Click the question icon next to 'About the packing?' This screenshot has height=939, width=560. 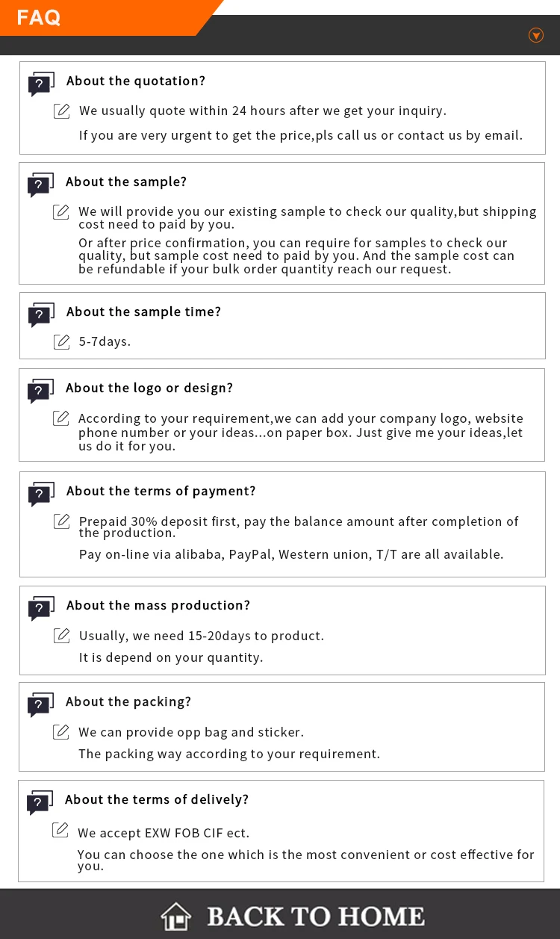click(40, 704)
